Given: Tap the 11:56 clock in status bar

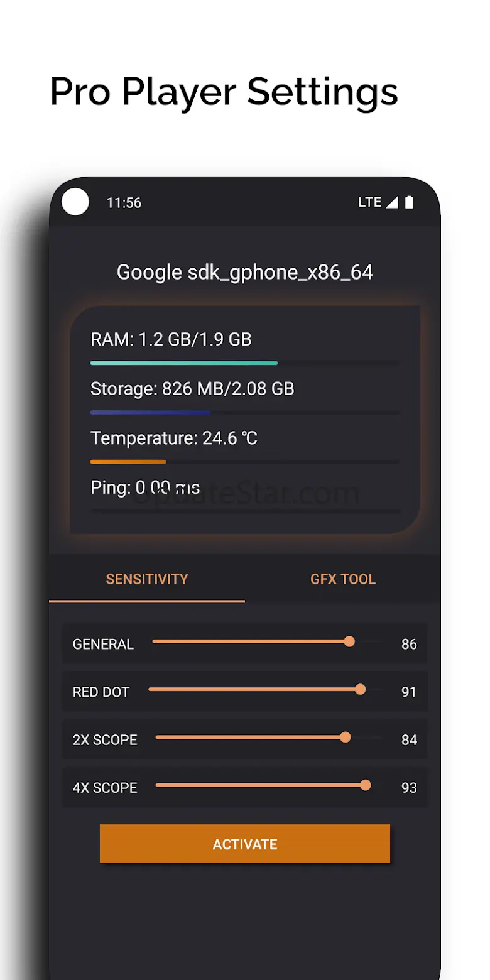Looking at the screenshot, I should pyautogui.click(x=124, y=203).
